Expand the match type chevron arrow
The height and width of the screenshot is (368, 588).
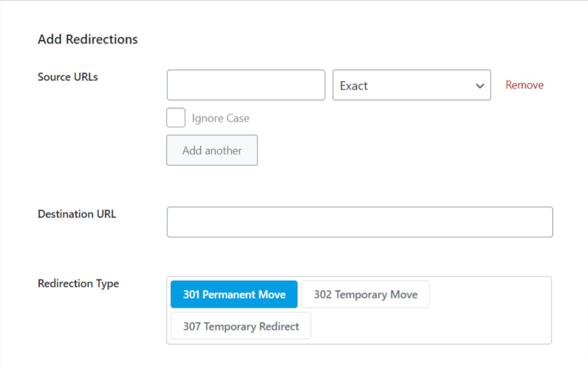coord(480,86)
